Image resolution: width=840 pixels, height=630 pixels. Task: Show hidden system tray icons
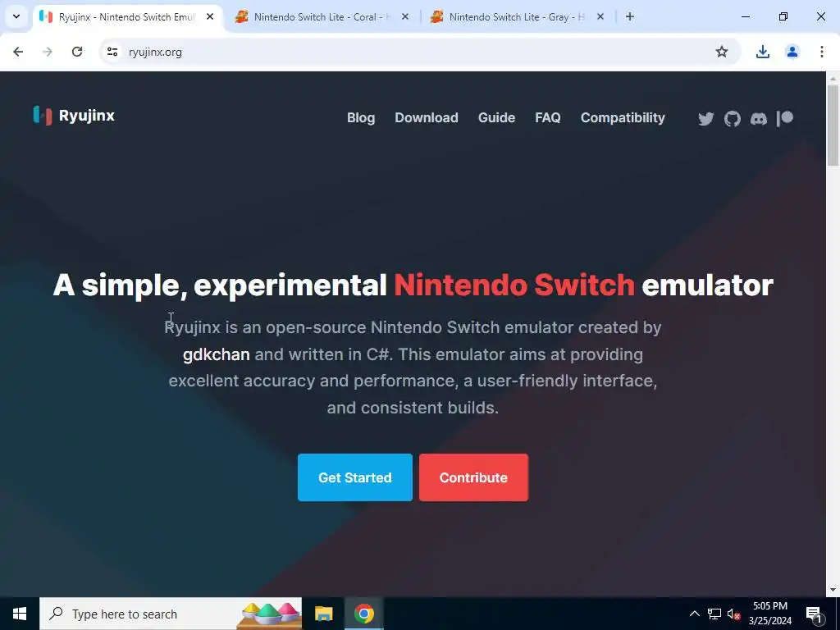[x=694, y=614]
